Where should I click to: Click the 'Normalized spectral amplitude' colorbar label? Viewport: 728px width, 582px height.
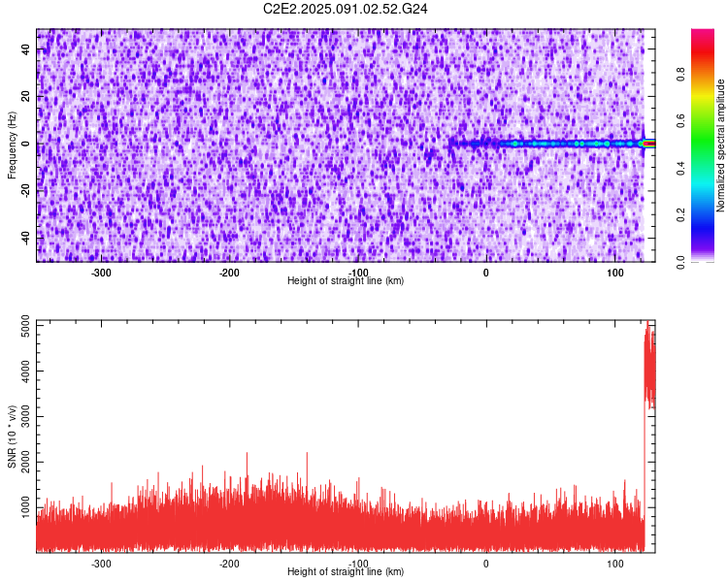(720, 145)
